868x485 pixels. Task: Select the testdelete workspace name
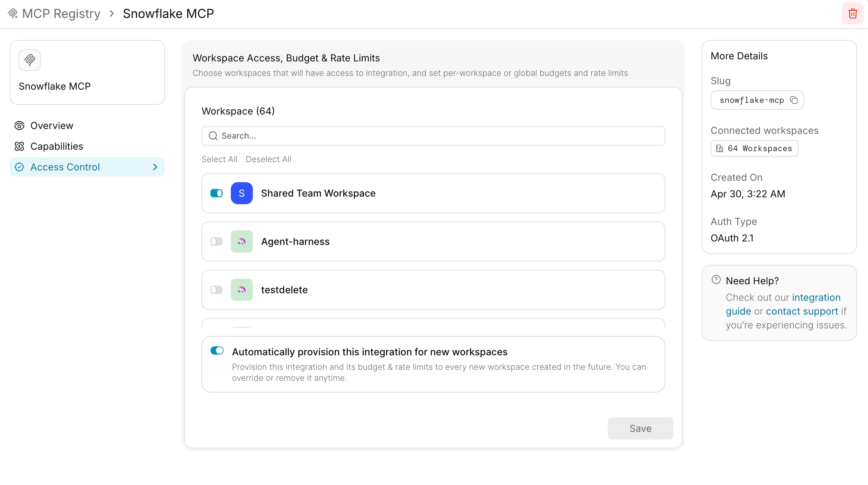(x=284, y=290)
